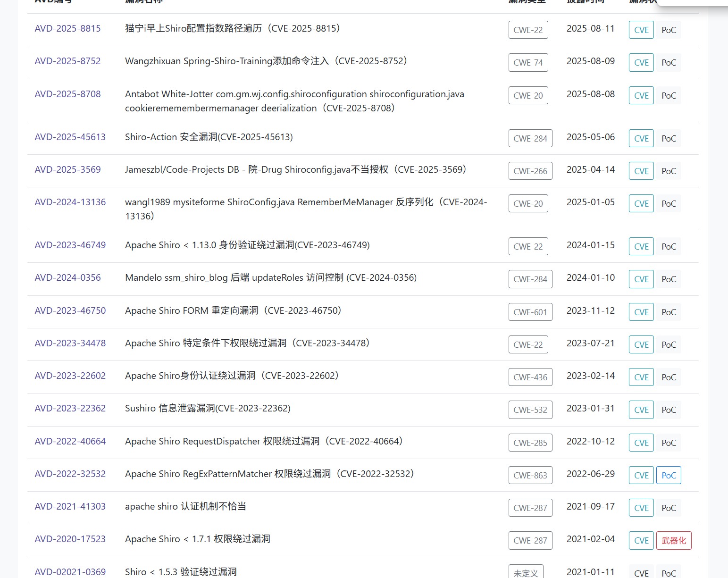Open the AVD-2022-40664 vulnerability link

point(70,441)
